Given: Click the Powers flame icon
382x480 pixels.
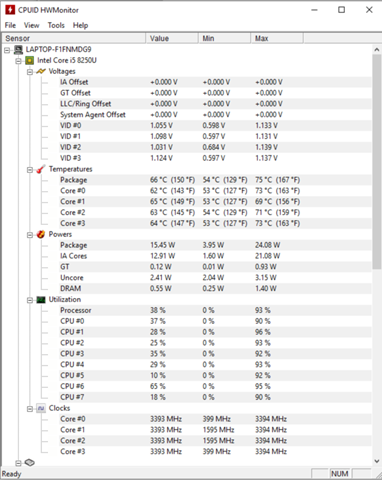Looking at the screenshot, I should coord(41,234).
